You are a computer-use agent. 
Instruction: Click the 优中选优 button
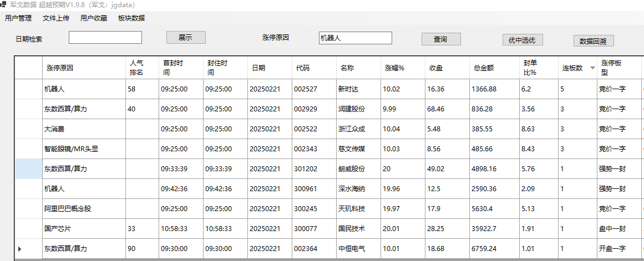tap(522, 39)
